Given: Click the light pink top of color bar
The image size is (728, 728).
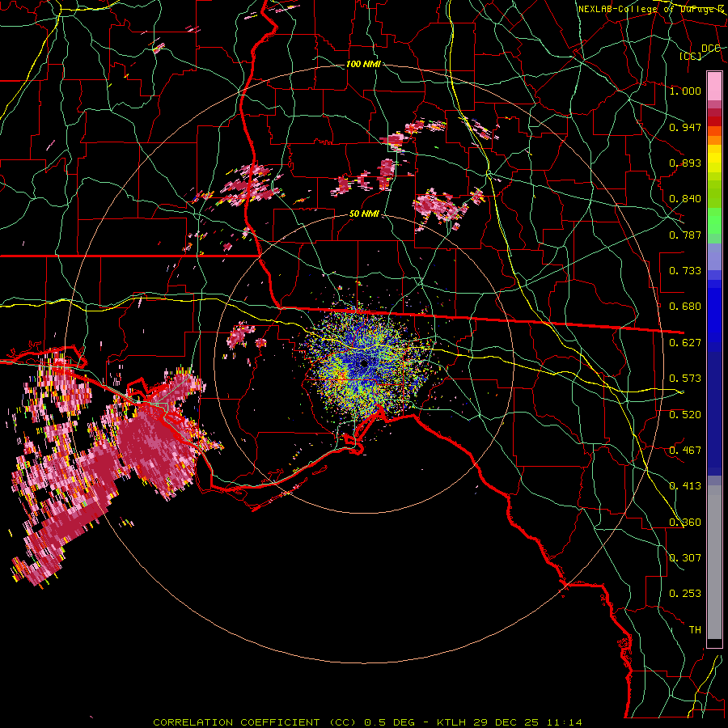Looking at the screenshot, I should tap(714, 86).
